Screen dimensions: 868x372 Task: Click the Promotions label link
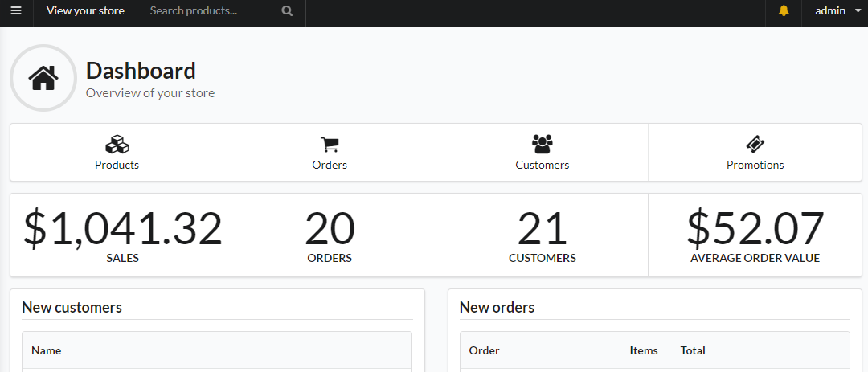755,165
